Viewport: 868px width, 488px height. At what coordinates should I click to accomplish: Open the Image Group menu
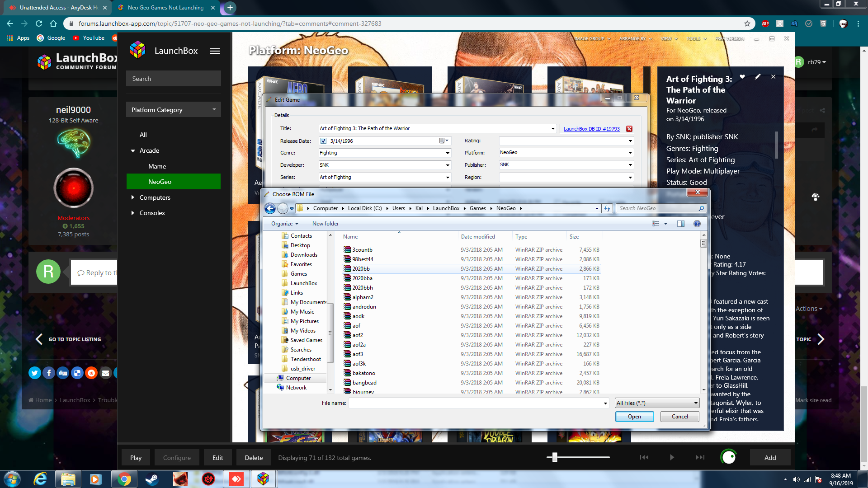click(592, 39)
